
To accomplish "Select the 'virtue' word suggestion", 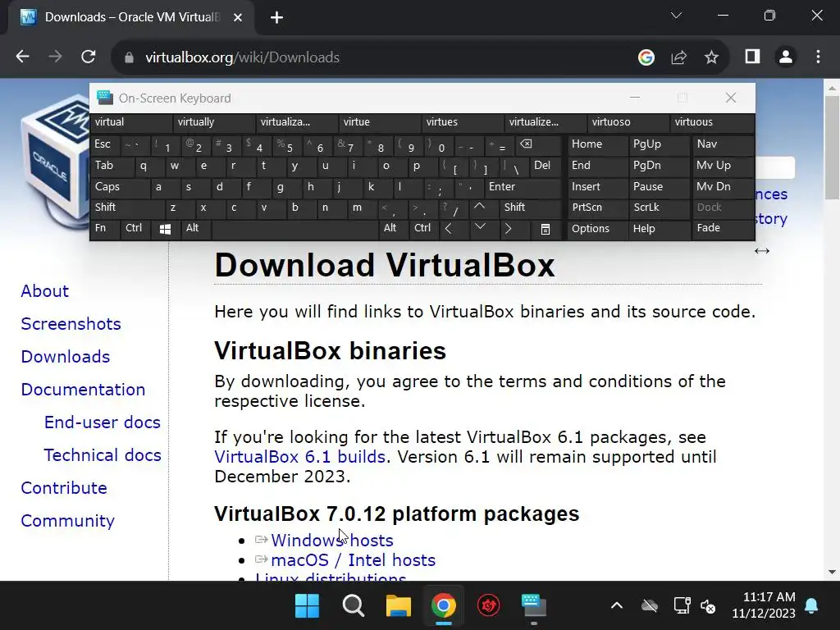I will [x=379, y=122].
